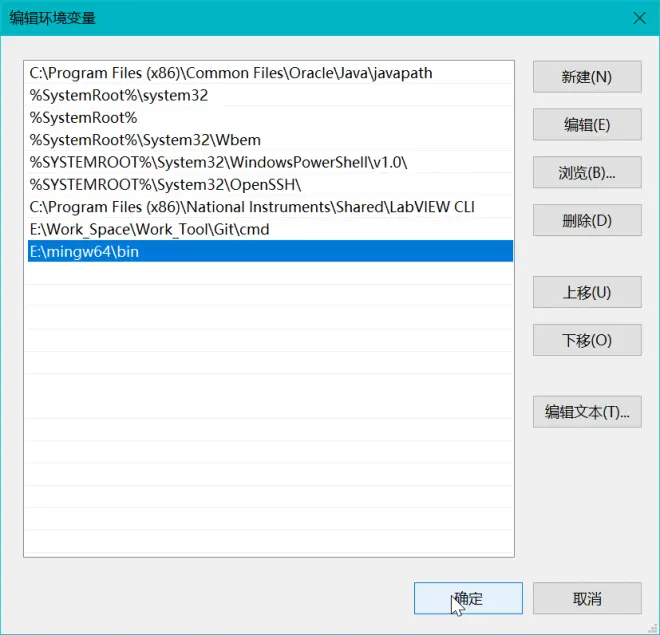Viewport: 660px width, 635px height.
Task: Move entry down with 下移(O)
Action: pos(587,340)
